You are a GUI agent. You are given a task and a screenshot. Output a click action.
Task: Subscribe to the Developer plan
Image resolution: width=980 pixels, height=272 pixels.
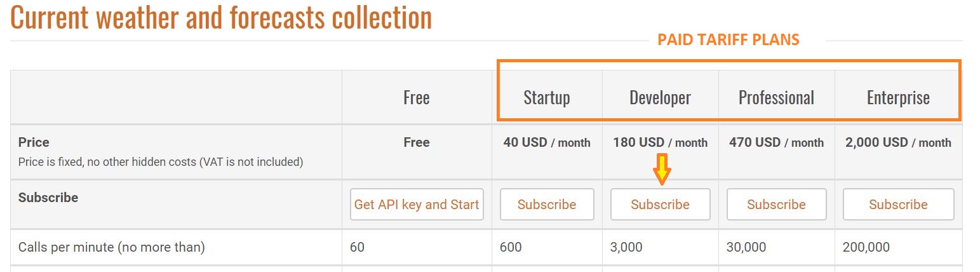(660, 205)
